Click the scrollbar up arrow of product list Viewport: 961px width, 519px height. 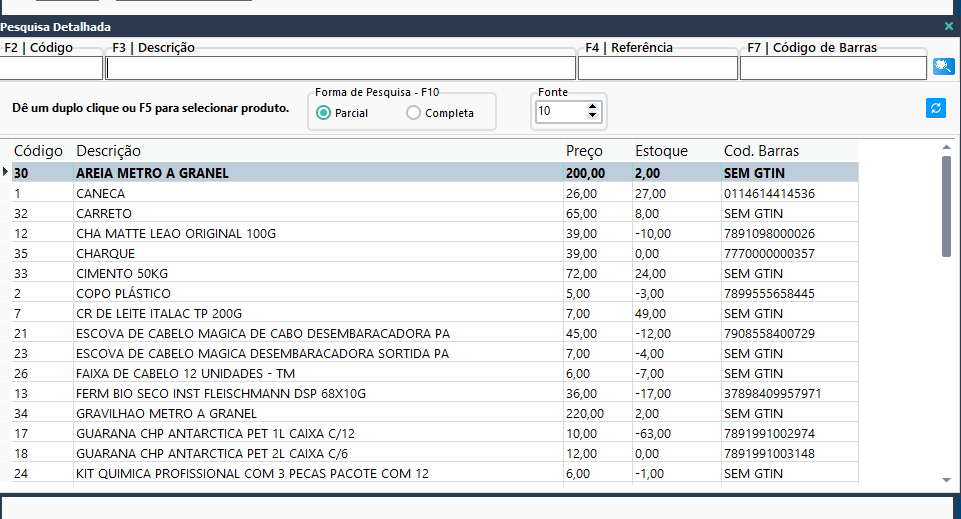pyautogui.click(x=946, y=147)
